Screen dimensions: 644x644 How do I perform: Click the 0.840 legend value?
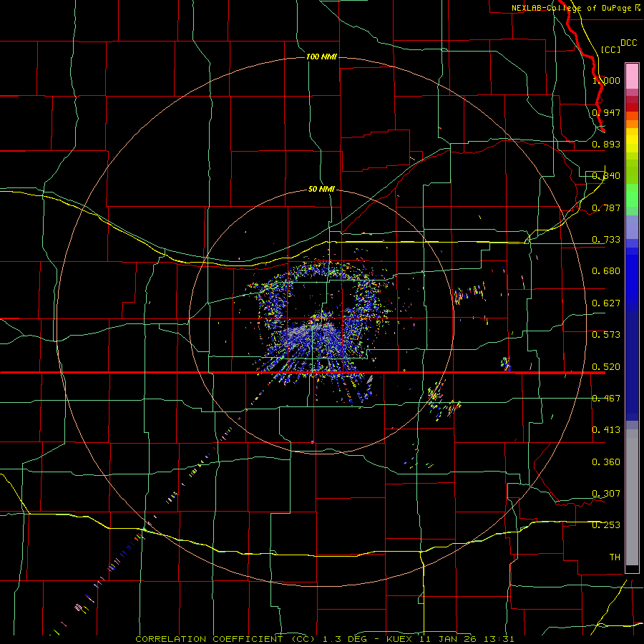pyautogui.click(x=606, y=176)
